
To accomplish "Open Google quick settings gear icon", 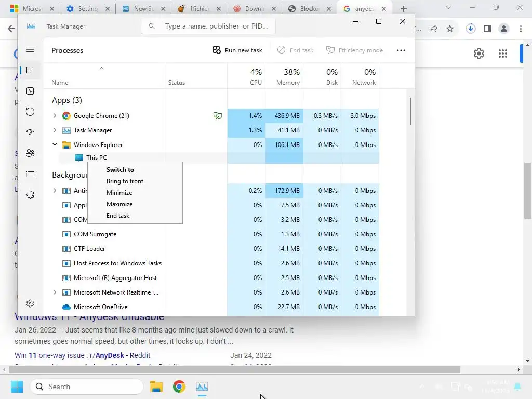I will pyautogui.click(x=478, y=54).
